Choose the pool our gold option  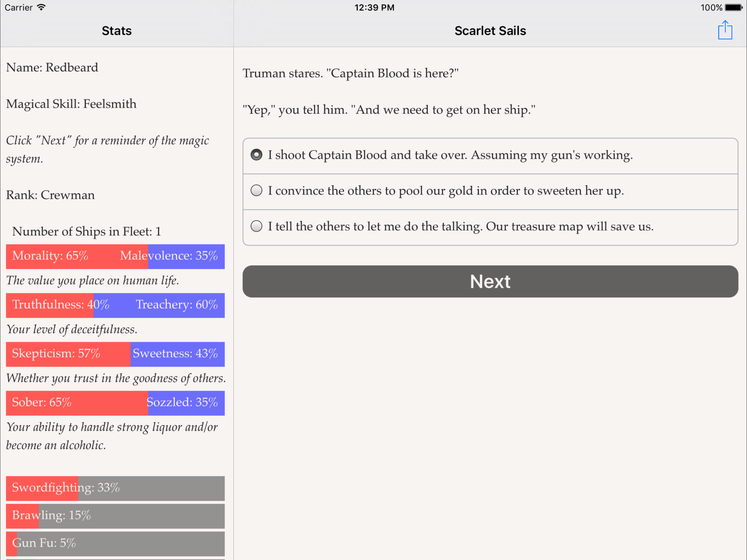pyautogui.click(x=256, y=191)
